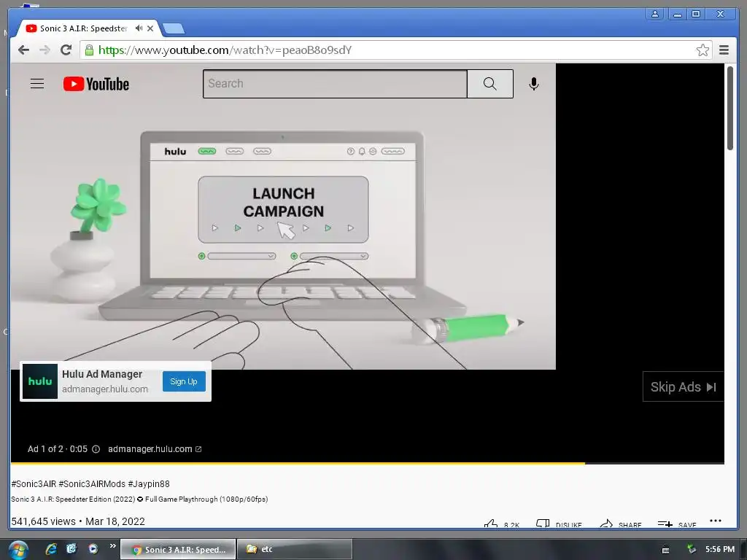Click the Hulu logo thumbnail in the ad card

[40, 381]
